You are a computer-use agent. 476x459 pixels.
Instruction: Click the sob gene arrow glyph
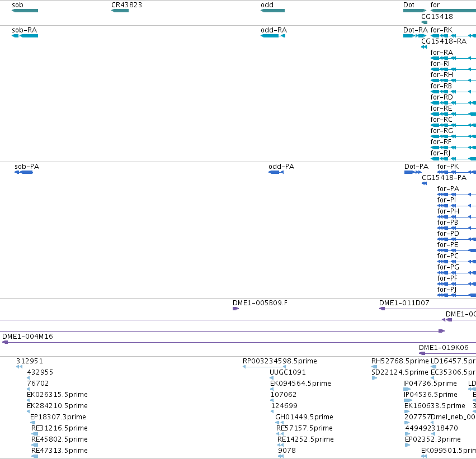(25, 11)
